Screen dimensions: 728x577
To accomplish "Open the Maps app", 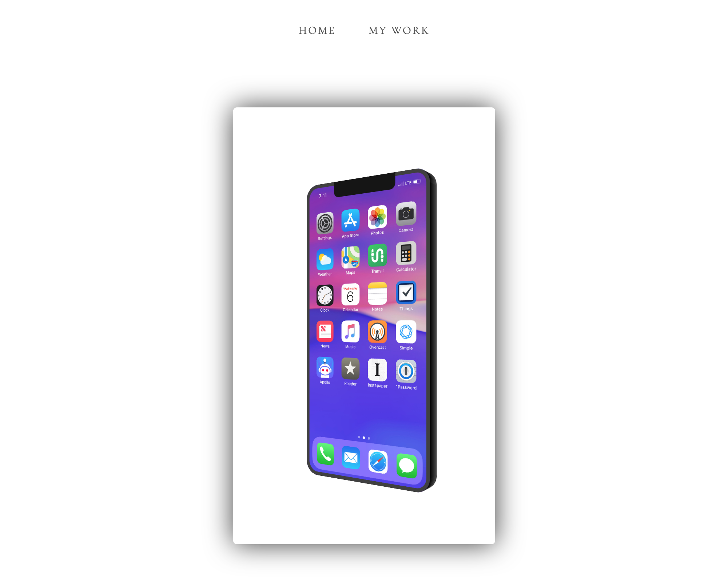I will click(x=349, y=258).
